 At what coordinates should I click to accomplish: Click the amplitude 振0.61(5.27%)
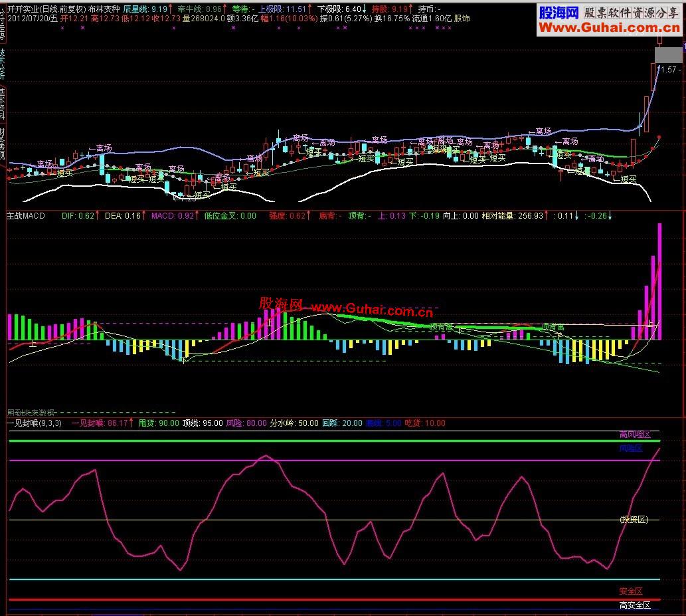346,19
